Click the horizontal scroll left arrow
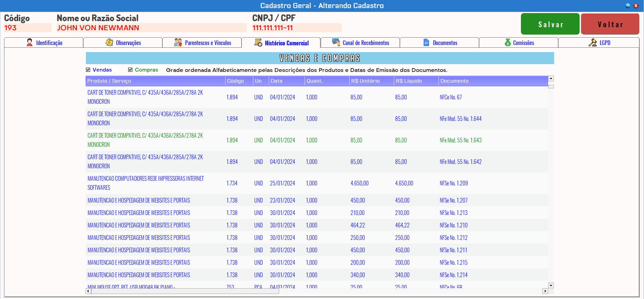 tap(88, 291)
